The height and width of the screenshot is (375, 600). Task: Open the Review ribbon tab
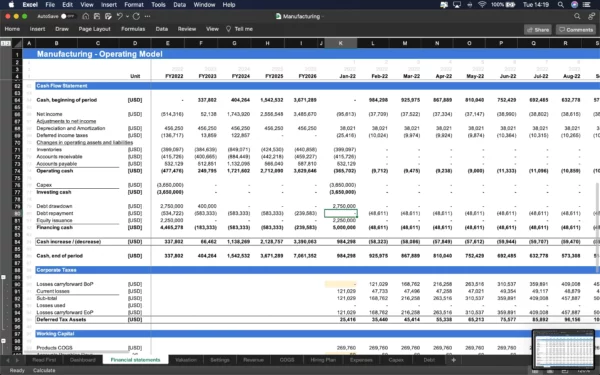[x=187, y=29]
